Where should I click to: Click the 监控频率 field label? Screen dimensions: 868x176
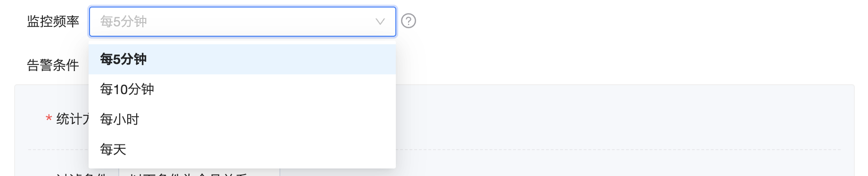53,22
